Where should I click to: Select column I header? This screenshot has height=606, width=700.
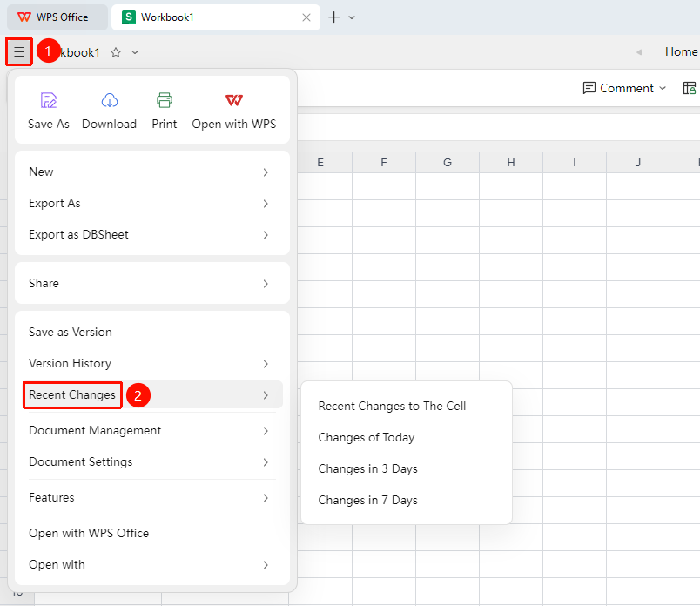[575, 163]
